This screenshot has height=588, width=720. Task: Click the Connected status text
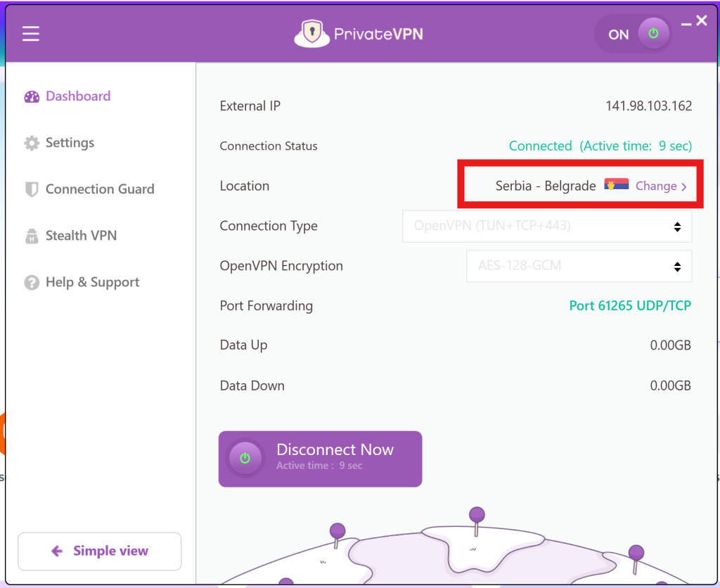[x=540, y=146]
